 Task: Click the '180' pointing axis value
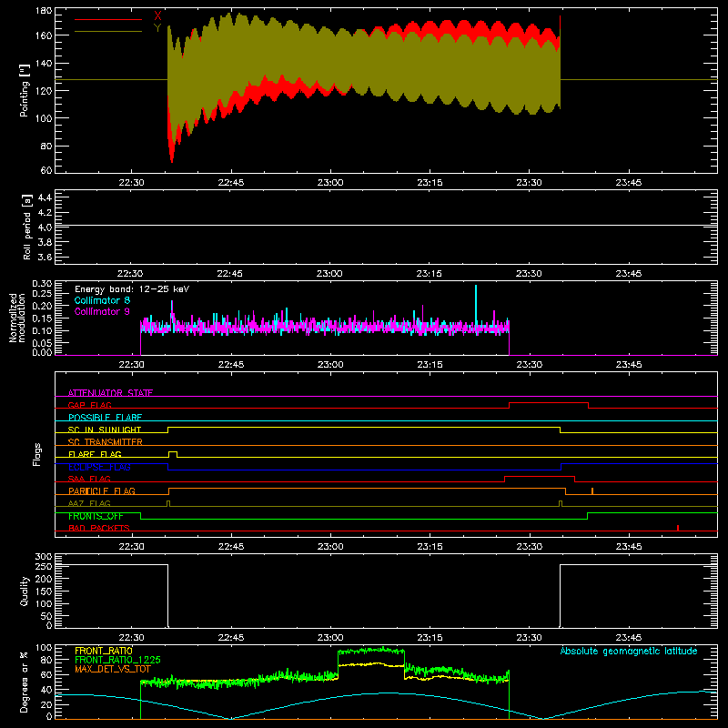click(44, 11)
